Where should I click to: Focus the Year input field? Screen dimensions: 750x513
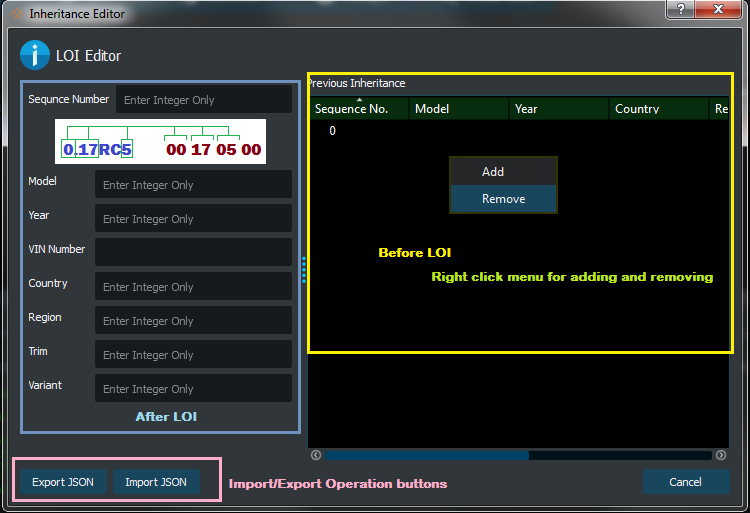tap(193, 218)
